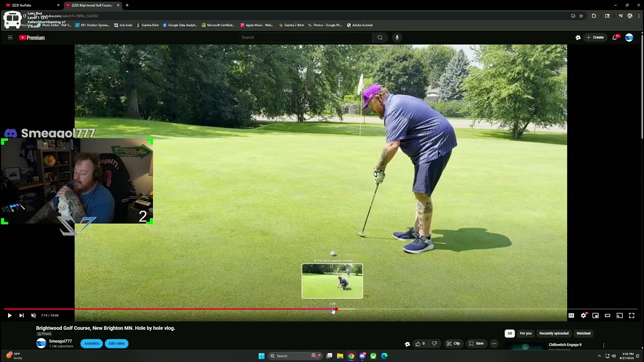Click the search magnifier button

click(x=380, y=37)
